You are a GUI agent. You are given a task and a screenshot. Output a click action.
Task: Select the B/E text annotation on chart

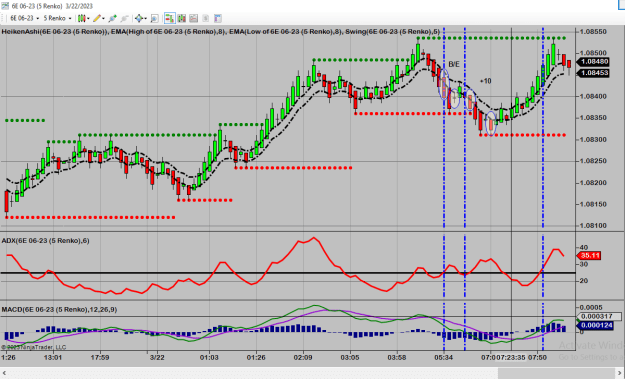click(454, 64)
